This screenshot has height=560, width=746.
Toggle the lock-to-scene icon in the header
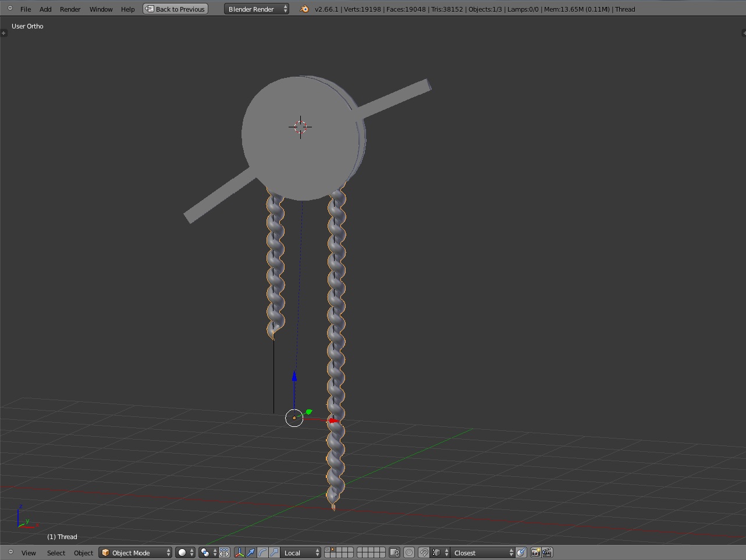pos(394,552)
